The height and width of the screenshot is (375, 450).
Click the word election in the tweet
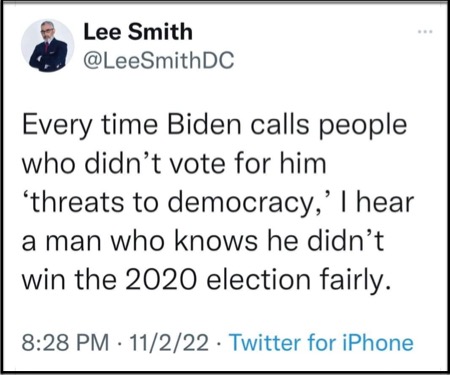pos(259,279)
